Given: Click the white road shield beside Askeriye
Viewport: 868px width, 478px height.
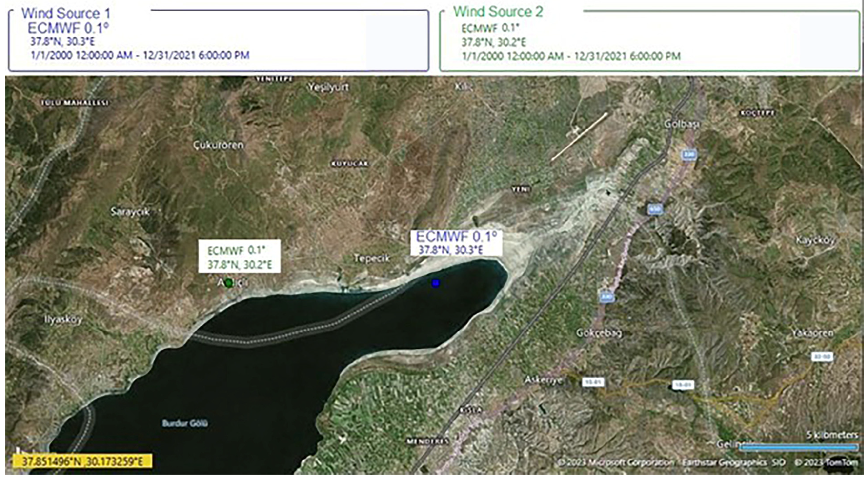Looking at the screenshot, I should pyautogui.click(x=593, y=382).
